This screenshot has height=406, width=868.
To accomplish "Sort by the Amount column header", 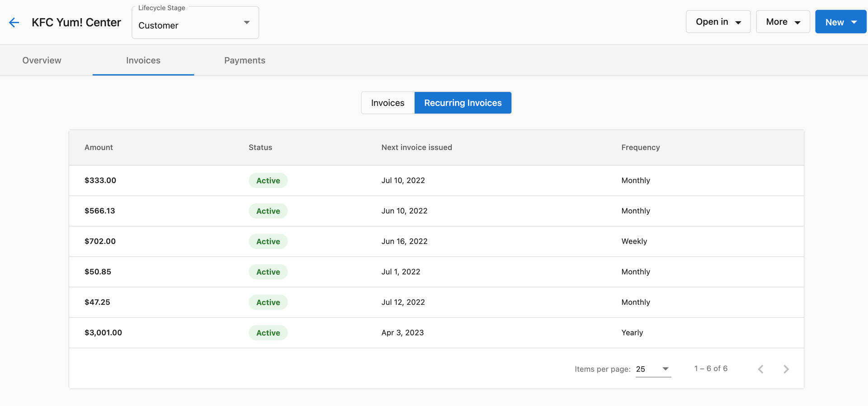I will tap(99, 147).
